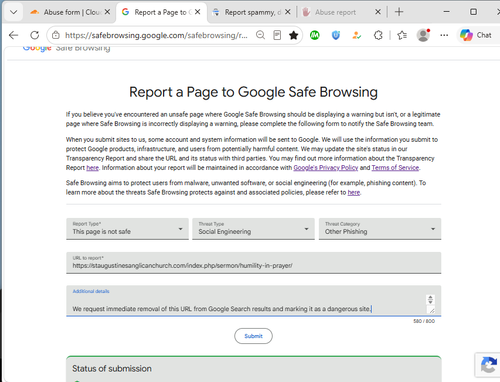Screen dimensions: 500x382
Task: Open a new browser tab
Action: [x=399, y=12]
